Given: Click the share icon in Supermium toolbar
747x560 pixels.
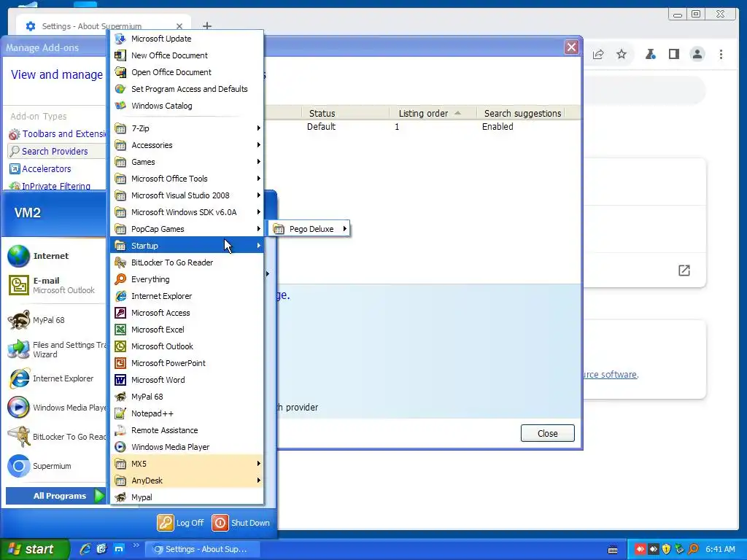Looking at the screenshot, I should 598,54.
